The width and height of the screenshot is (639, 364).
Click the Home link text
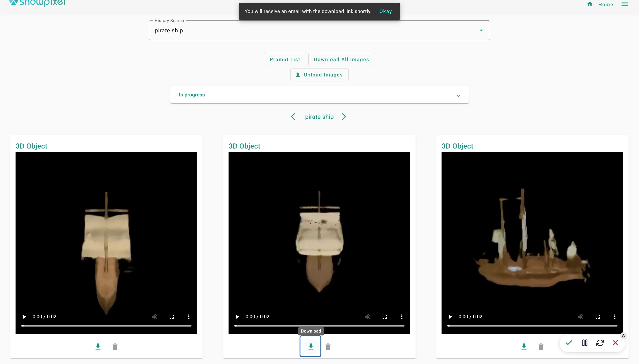pyautogui.click(x=605, y=4)
